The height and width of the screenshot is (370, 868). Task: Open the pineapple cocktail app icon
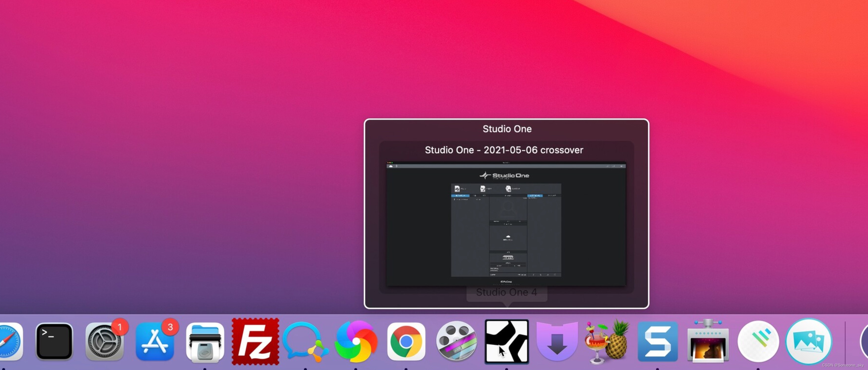click(x=607, y=341)
